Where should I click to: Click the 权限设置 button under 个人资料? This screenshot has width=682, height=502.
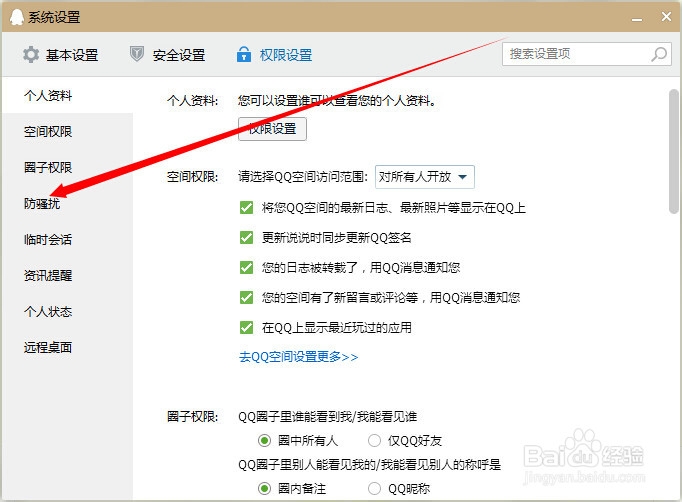[x=272, y=129]
